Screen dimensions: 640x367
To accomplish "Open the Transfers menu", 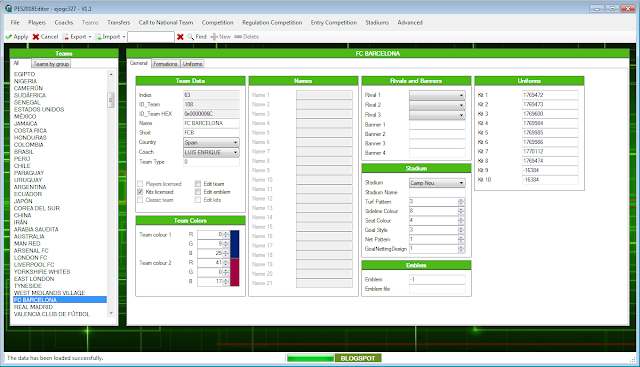I will click(x=118, y=22).
